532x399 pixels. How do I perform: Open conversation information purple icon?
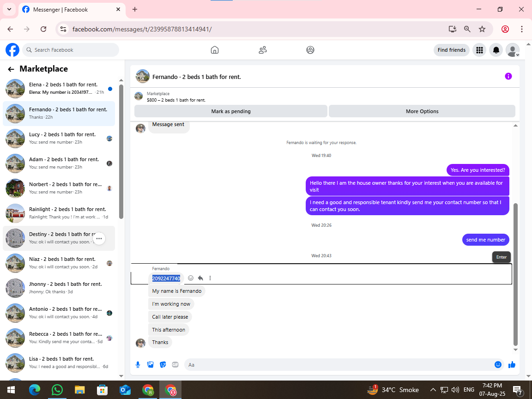[x=508, y=76]
